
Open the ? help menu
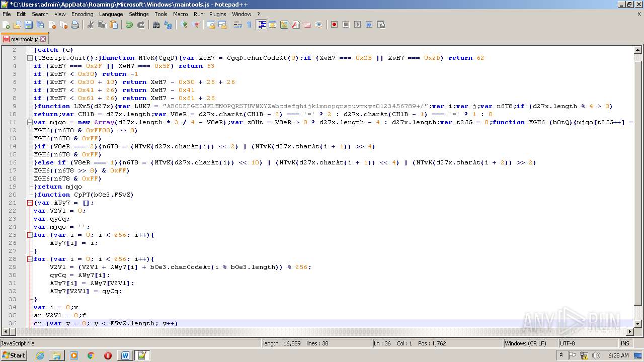(x=259, y=14)
